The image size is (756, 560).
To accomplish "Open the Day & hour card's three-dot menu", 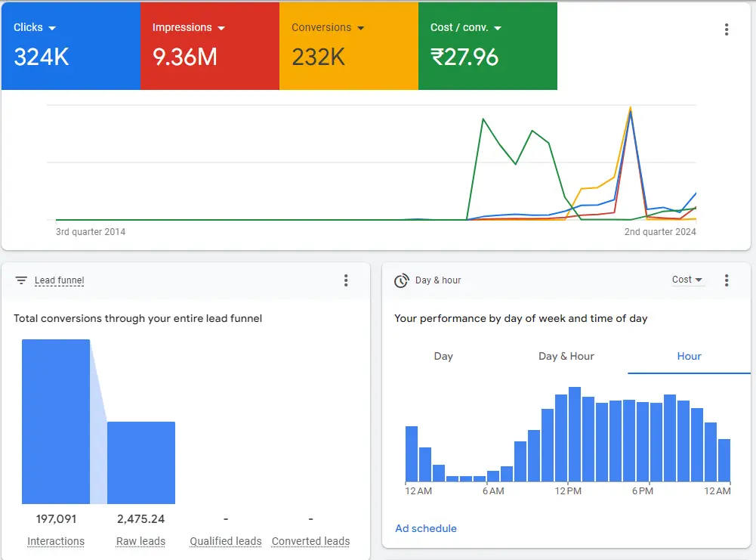I will tap(727, 280).
